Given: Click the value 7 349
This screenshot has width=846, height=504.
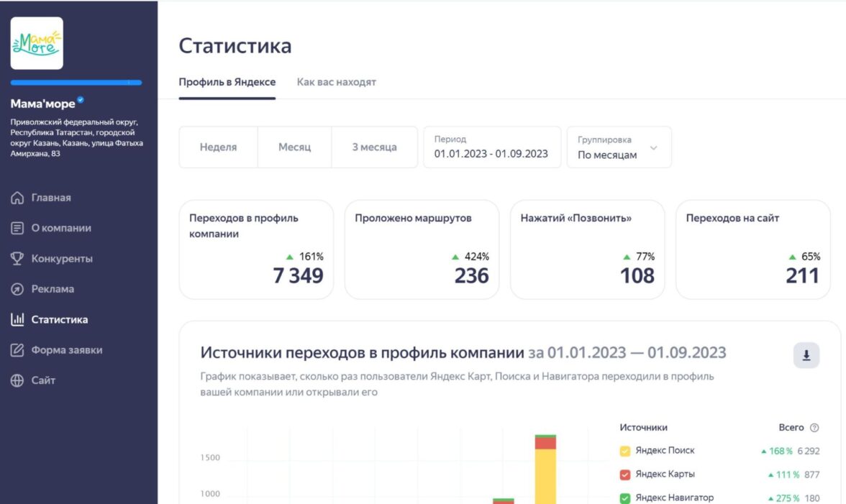Looking at the screenshot, I should click(299, 275).
